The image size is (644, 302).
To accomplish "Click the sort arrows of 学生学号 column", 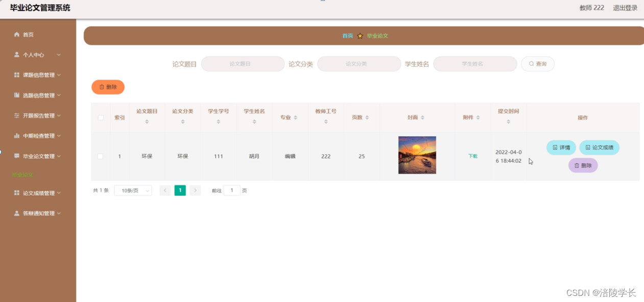I will pyautogui.click(x=219, y=122).
